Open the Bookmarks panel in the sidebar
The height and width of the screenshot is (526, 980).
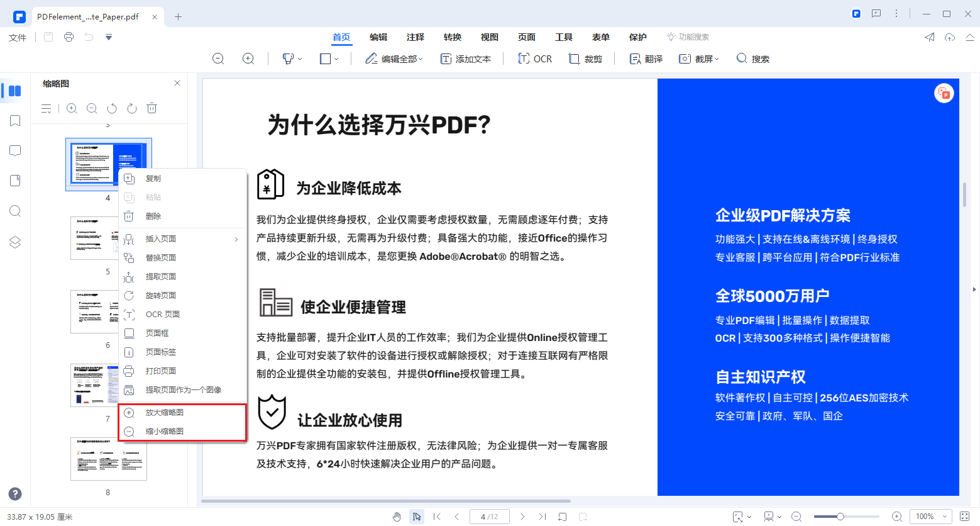[x=14, y=120]
